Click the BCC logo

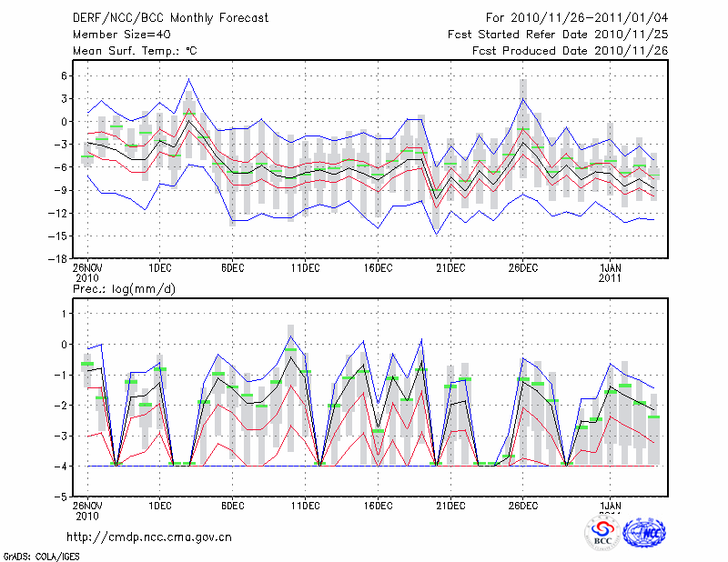click(602, 534)
